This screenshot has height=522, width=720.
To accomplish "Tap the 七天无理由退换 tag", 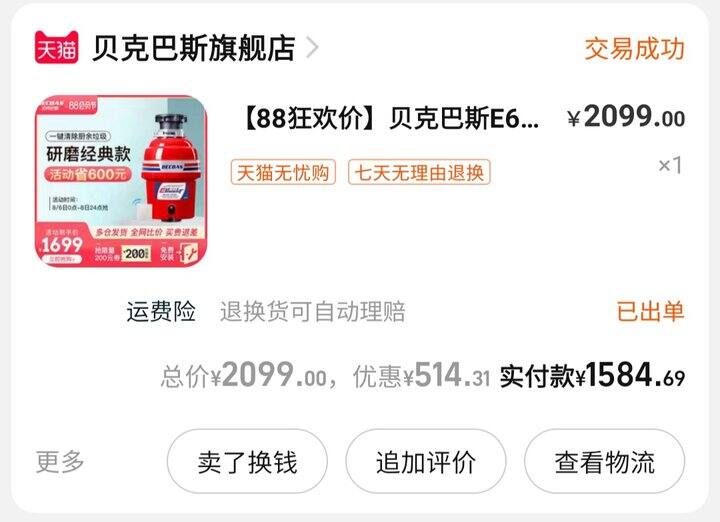I will click(419, 173).
